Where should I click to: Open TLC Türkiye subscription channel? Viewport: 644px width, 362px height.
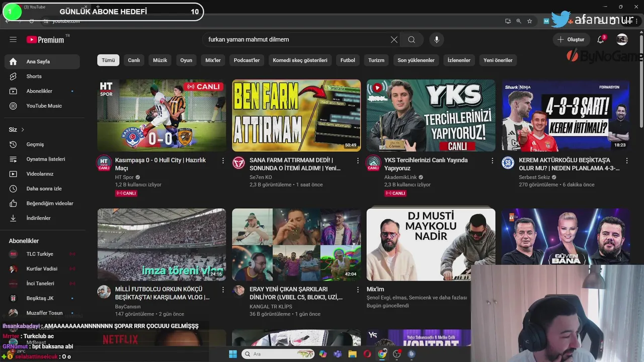pyautogui.click(x=42, y=254)
